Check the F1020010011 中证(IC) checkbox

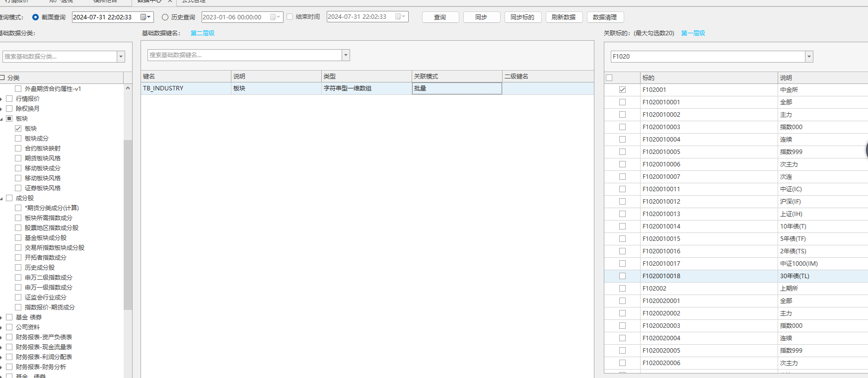(622, 189)
